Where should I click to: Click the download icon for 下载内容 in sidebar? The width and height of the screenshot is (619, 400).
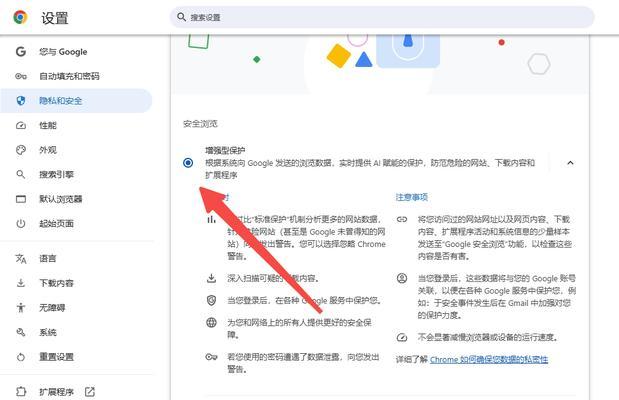[21, 283]
